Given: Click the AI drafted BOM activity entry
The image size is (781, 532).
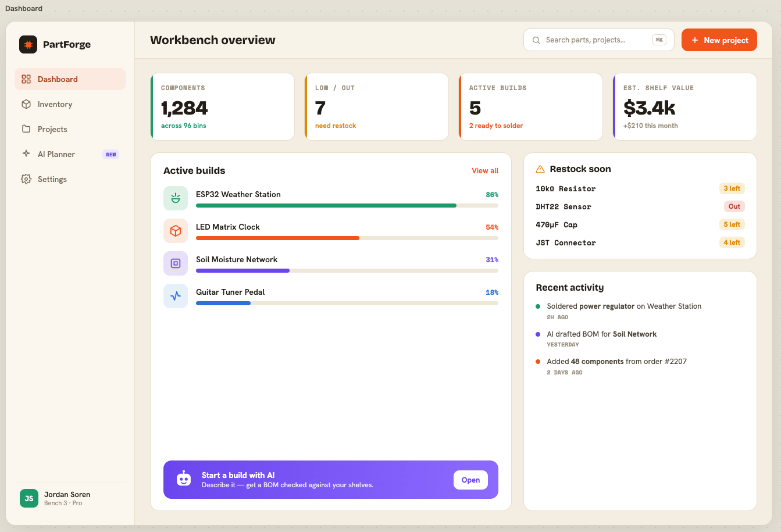Looking at the screenshot, I should tap(640, 339).
